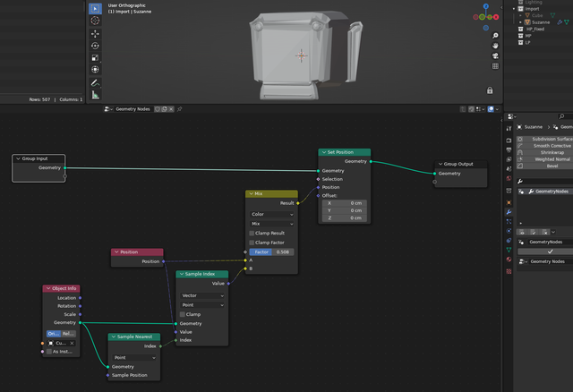Click the red X axis on navigation gizmo
Viewport: 573px width, 392px height.
(496, 17)
